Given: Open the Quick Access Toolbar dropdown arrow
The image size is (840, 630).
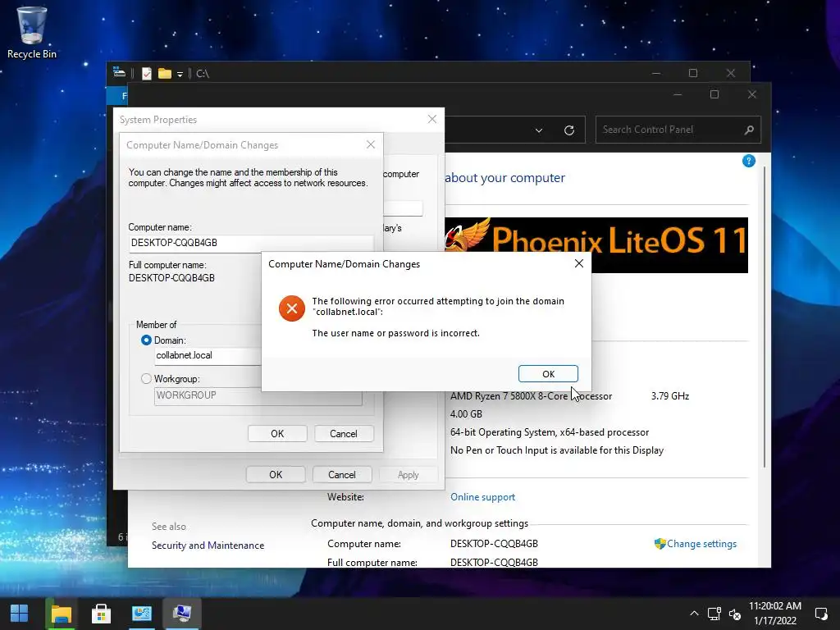Looking at the screenshot, I should 180,74.
